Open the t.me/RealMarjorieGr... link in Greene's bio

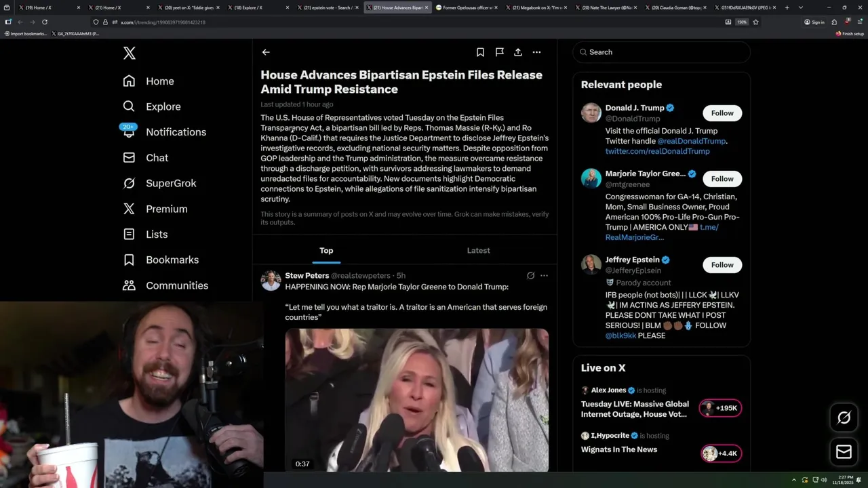click(x=662, y=232)
